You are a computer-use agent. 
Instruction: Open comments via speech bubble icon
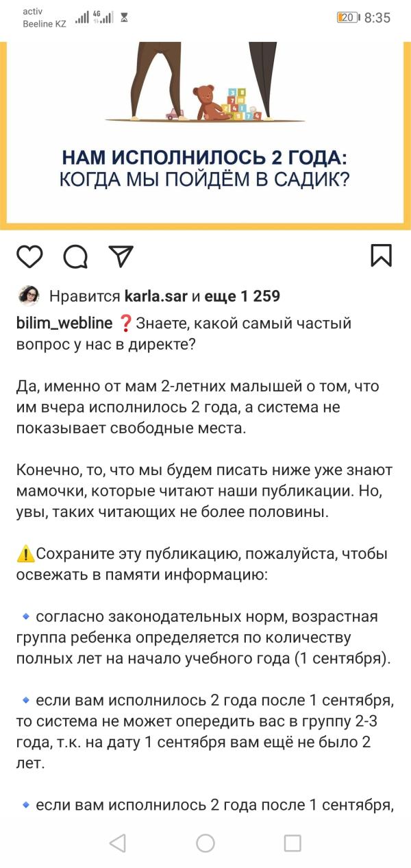(x=75, y=256)
